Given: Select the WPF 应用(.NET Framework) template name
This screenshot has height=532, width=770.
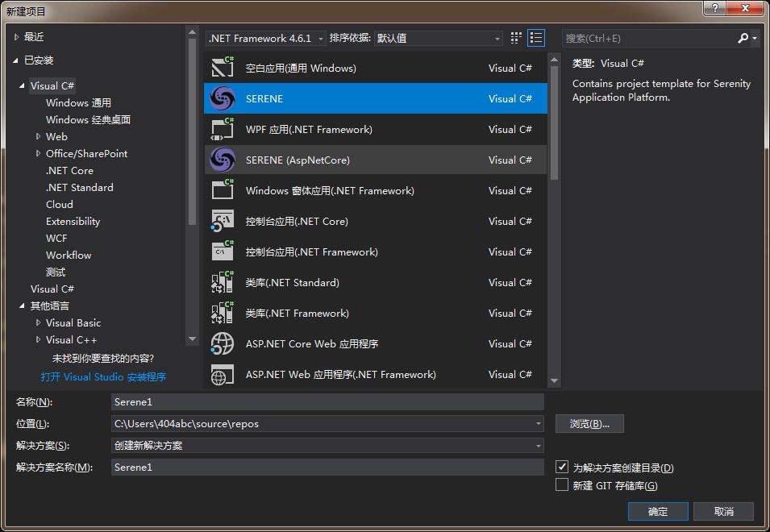Looking at the screenshot, I should (309, 130).
